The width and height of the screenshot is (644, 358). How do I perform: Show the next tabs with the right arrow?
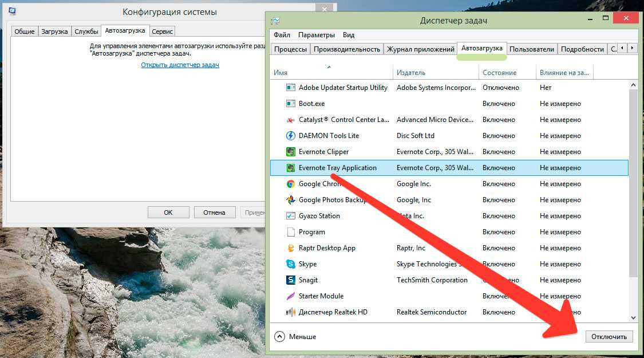[x=632, y=48]
